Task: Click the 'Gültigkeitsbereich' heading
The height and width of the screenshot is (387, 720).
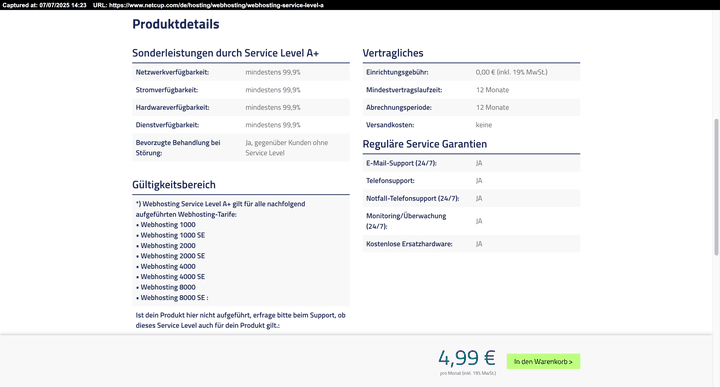Action: [174, 185]
